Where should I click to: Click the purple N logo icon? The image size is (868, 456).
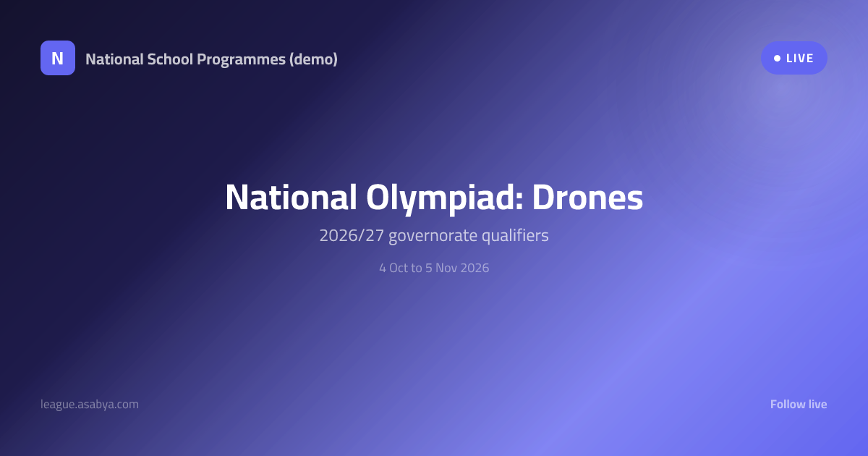click(58, 58)
